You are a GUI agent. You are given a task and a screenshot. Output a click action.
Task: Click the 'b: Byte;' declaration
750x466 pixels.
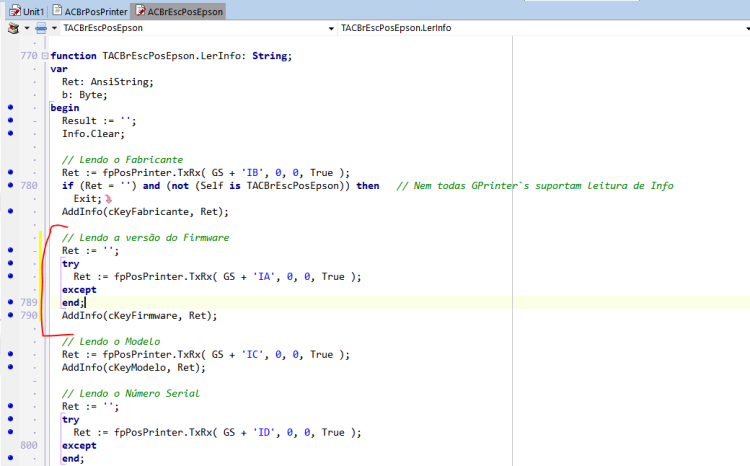[x=85, y=95]
